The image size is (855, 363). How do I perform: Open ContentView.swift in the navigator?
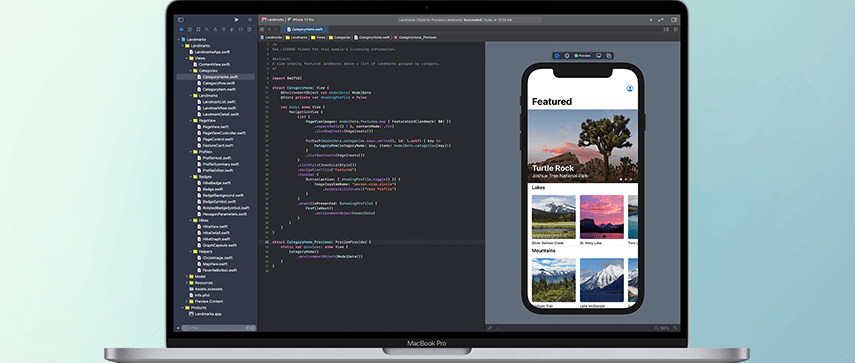(x=214, y=64)
